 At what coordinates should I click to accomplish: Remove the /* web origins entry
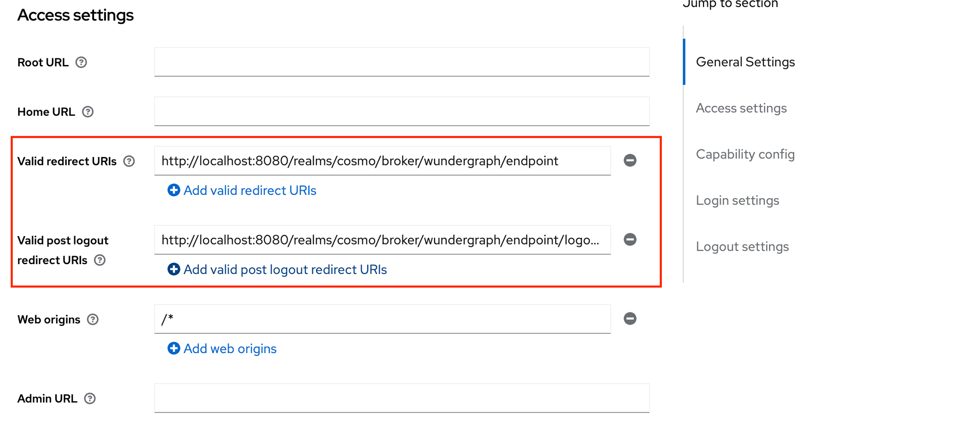pyautogui.click(x=630, y=319)
